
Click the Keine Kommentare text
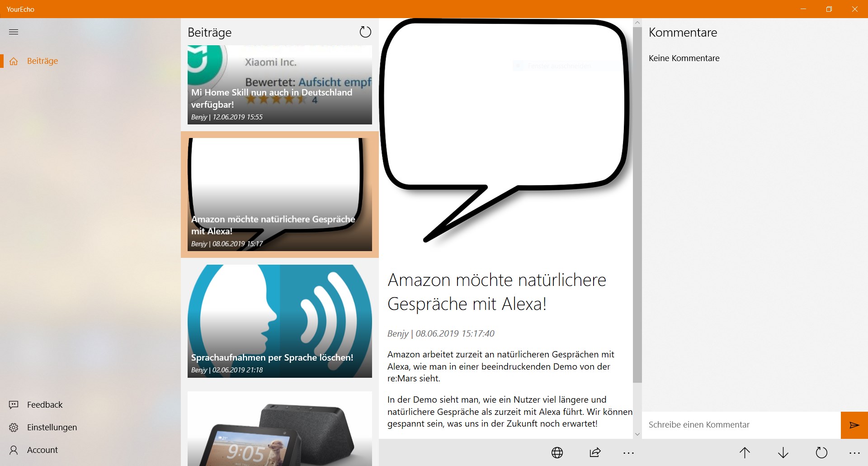684,58
